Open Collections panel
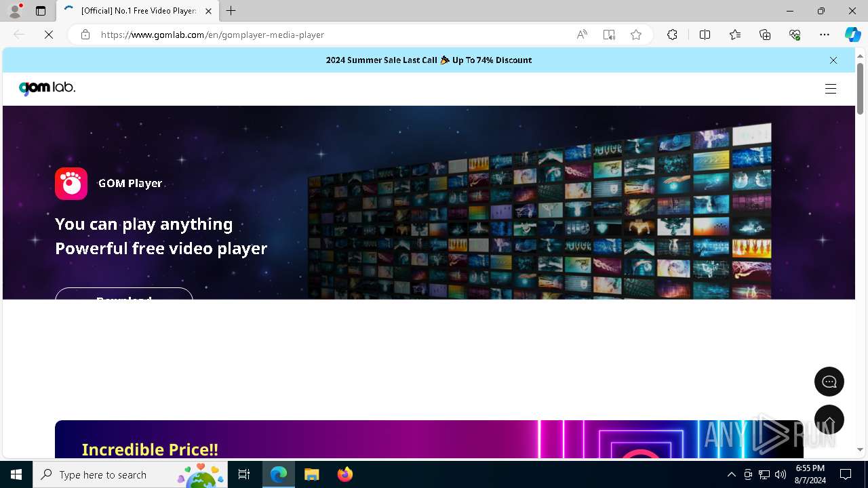 point(765,35)
